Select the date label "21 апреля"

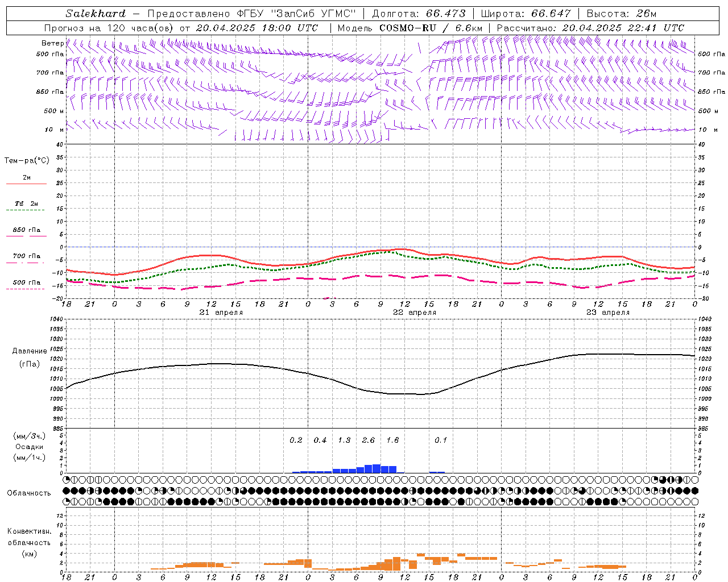(x=221, y=313)
